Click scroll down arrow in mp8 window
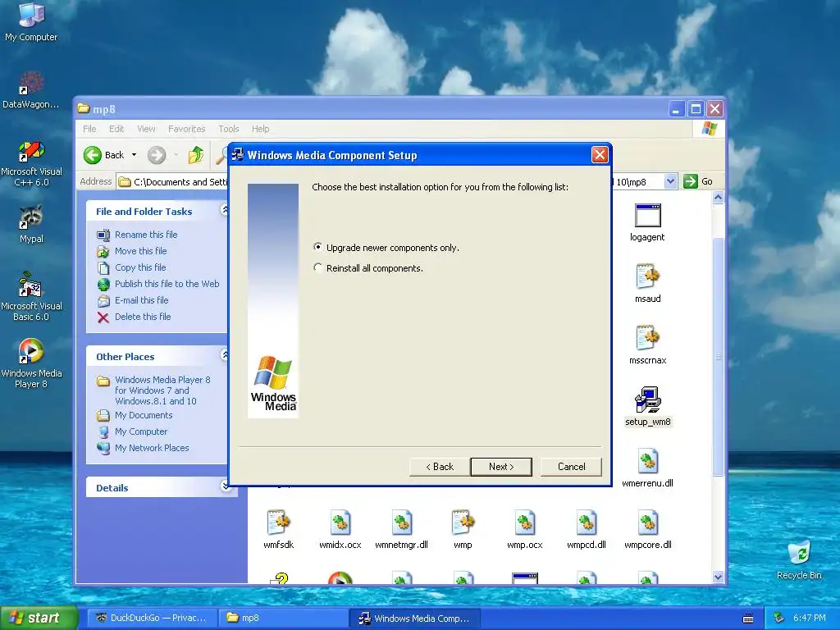The height and width of the screenshot is (630, 840). 718,577
